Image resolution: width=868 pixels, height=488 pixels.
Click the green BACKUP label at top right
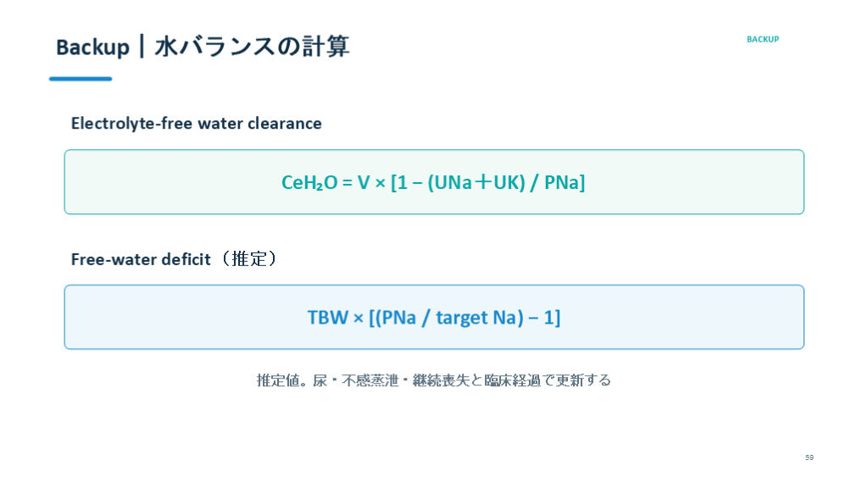click(x=762, y=39)
